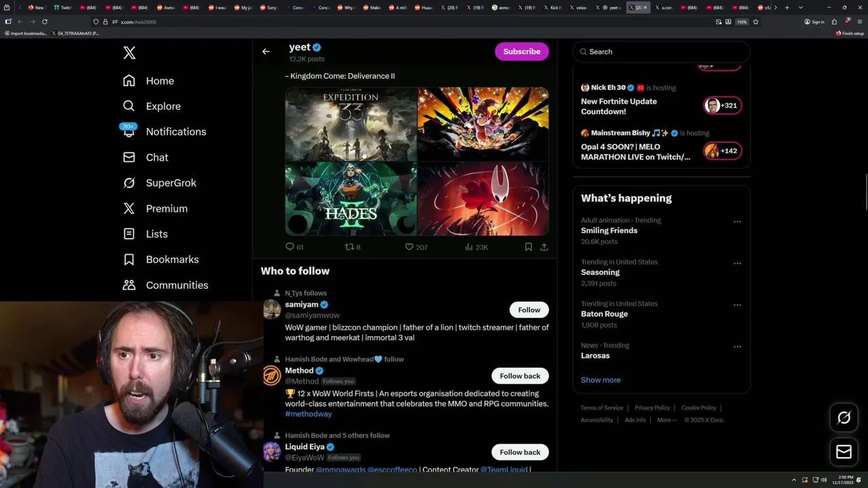Follow samiyam
This screenshot has height=488, width=868.
[529, 310]
